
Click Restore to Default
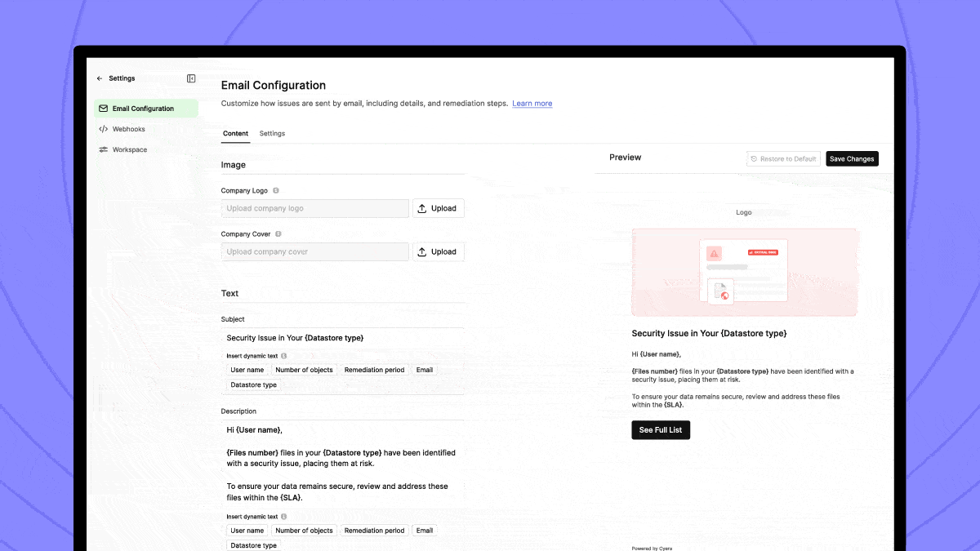tap(782, 158)
